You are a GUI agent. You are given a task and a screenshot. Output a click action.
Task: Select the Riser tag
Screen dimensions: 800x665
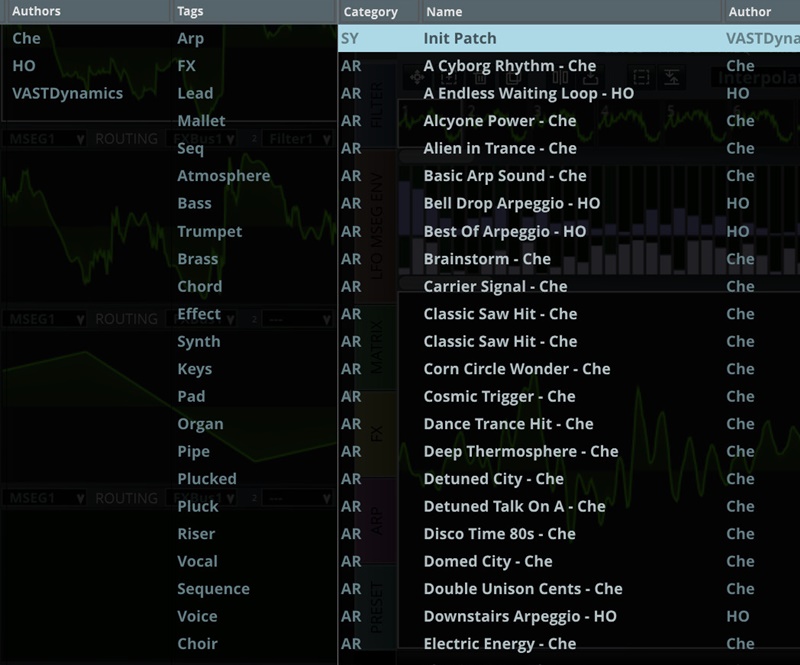tap(196, 534)
